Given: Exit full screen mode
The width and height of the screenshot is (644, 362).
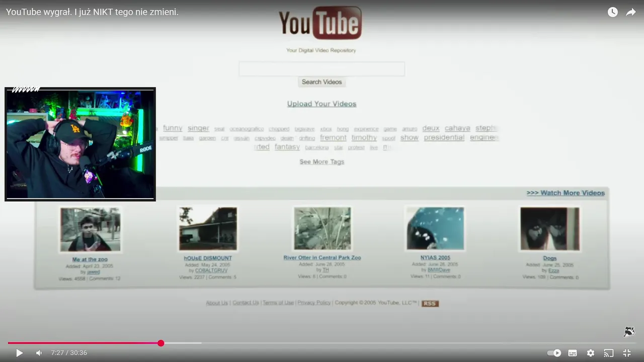Looking at the screenshot, I should click(x=627, y=353).
